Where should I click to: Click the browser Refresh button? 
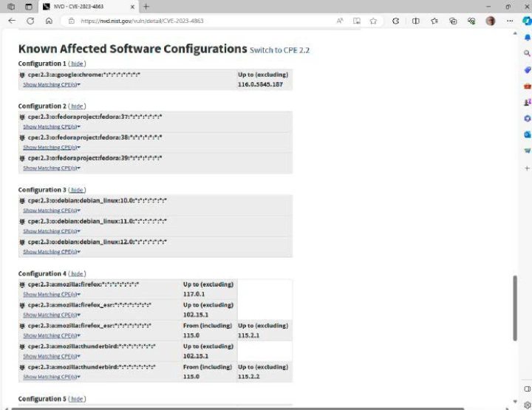click(30, 21)
